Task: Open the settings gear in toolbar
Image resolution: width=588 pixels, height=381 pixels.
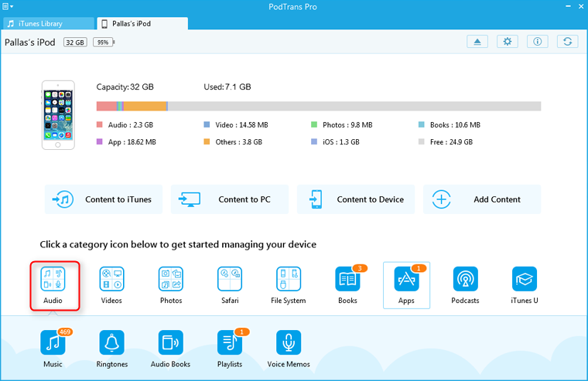Action: pyautogui.click(x=508, y=42)
